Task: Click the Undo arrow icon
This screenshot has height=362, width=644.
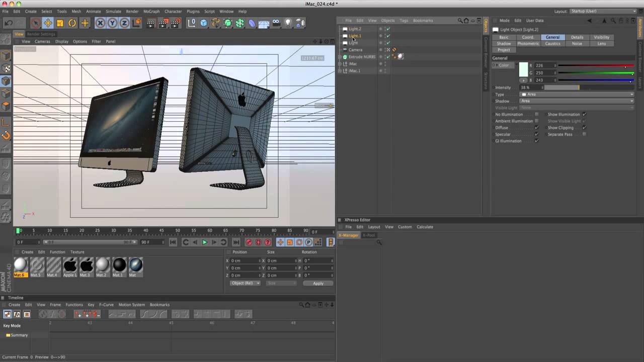Action: pyautogui.click(x=9, y=23)
